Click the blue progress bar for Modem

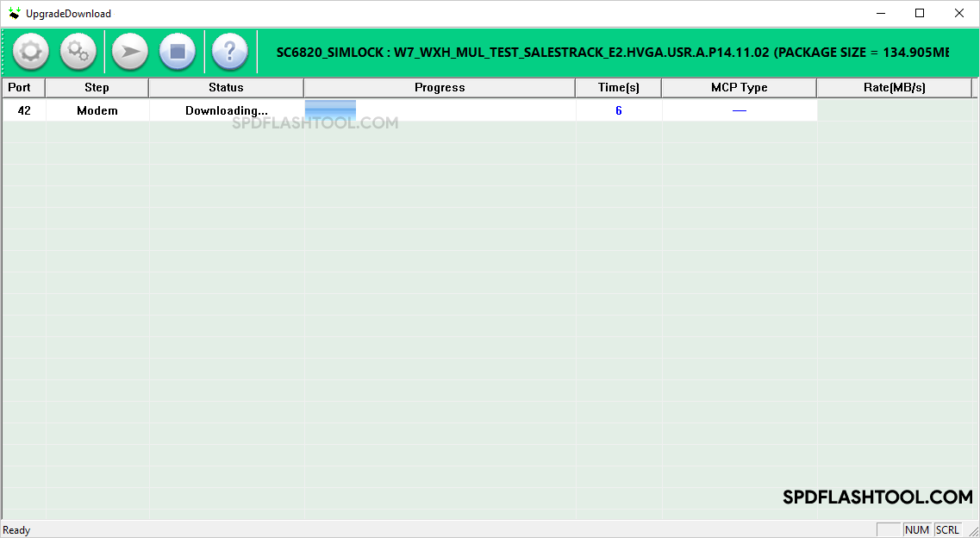(x=331, y=110)
